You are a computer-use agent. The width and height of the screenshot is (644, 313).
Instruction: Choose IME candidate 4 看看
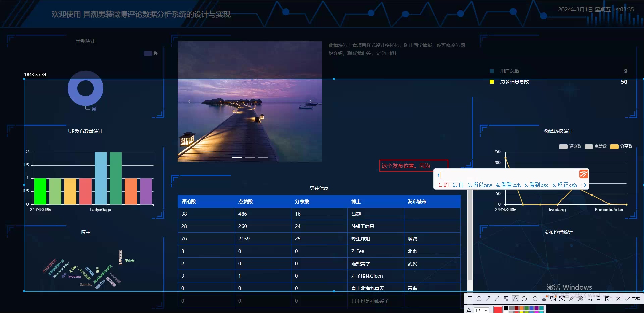coord(508,185)
